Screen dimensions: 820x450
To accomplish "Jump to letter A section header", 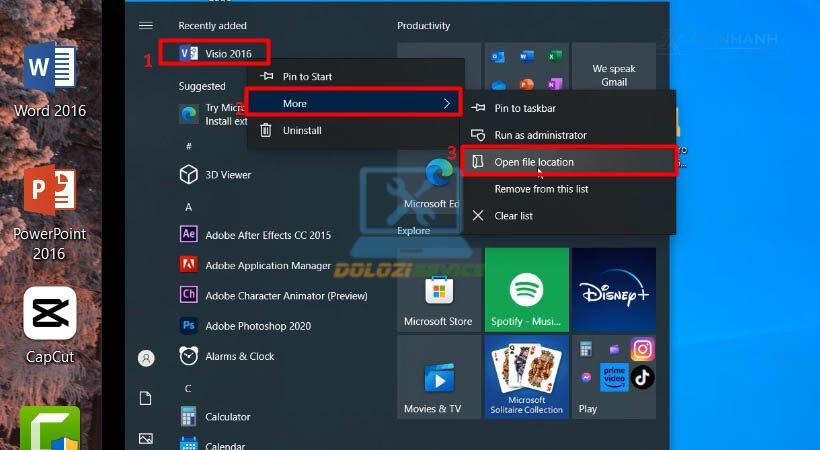I will click(188, 207).
